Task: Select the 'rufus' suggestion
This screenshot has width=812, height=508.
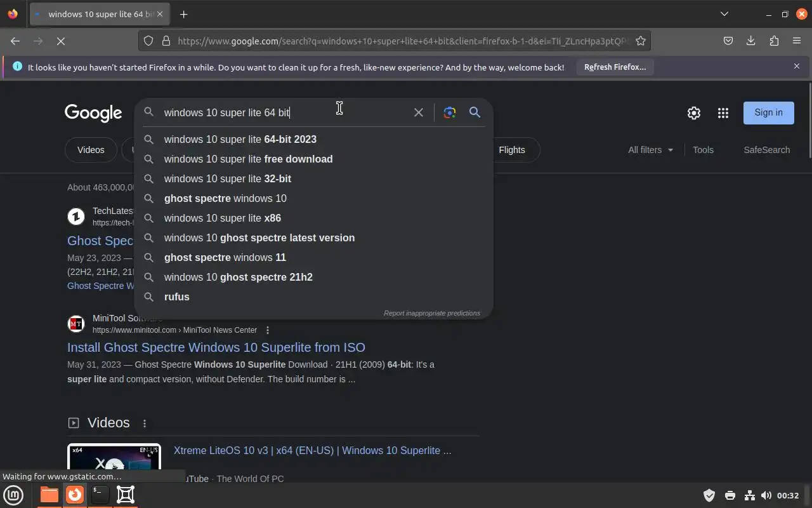Action: click(x=313, y=297)
